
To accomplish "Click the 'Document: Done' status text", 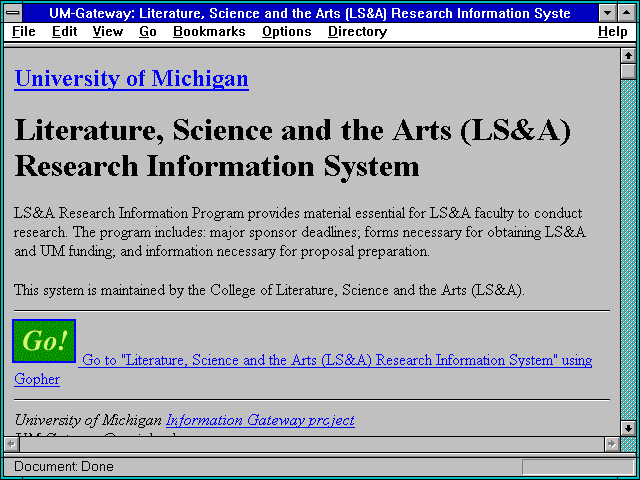I will click(64, 467).
